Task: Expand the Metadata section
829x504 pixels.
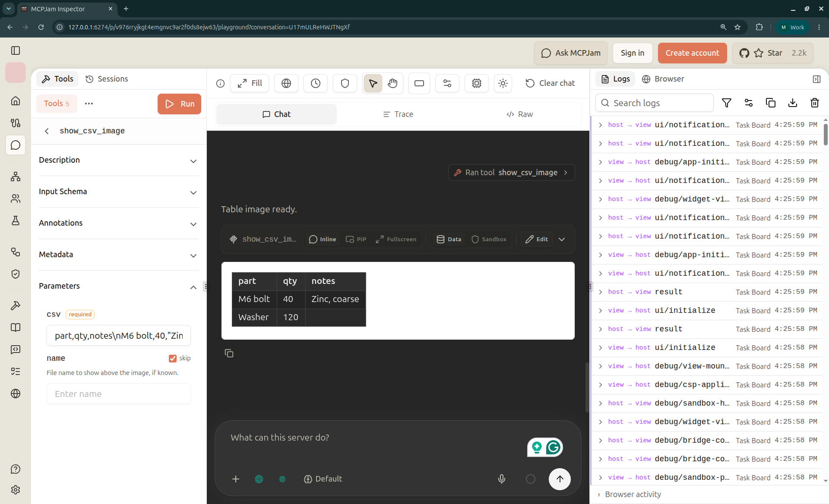Action: [x=119, y=255]
